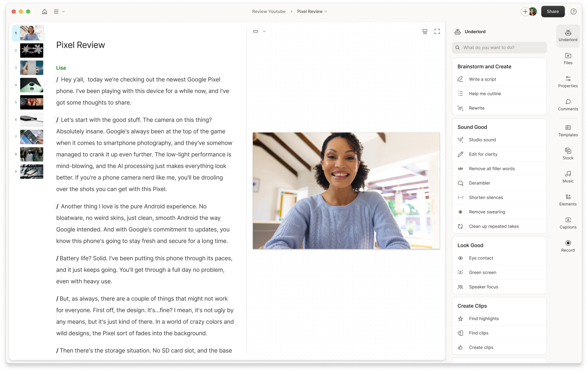
Task: Open the Stock media panel
Action: coord(568,154)
